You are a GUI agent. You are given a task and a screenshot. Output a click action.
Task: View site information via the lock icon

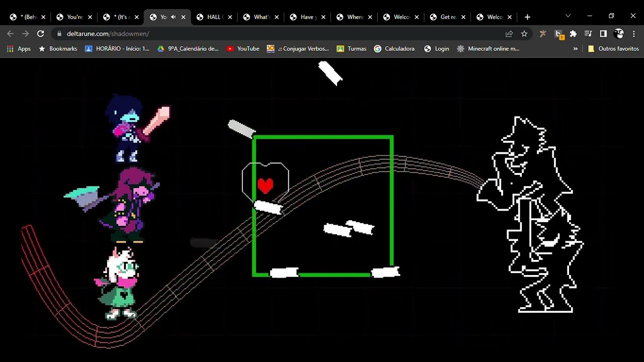(59, 34)
